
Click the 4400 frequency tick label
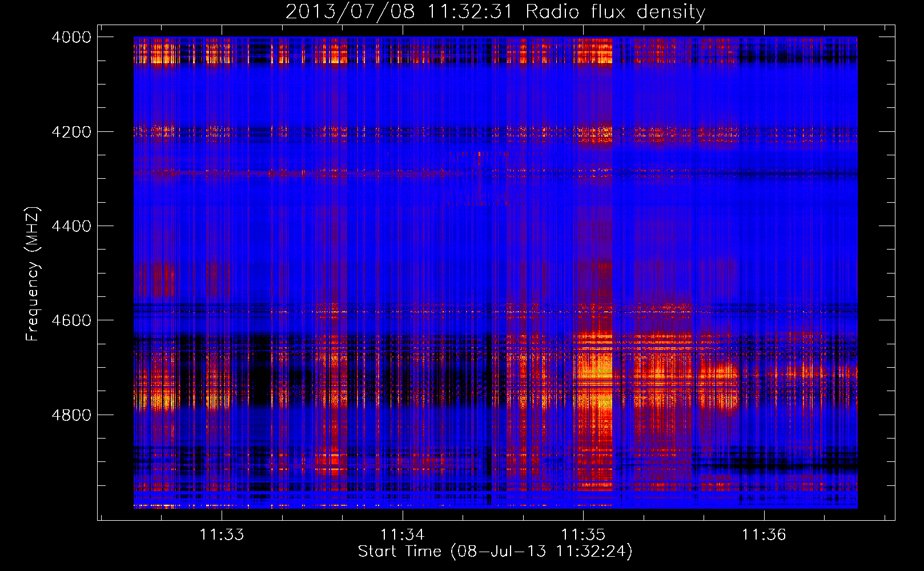[71, 226]
